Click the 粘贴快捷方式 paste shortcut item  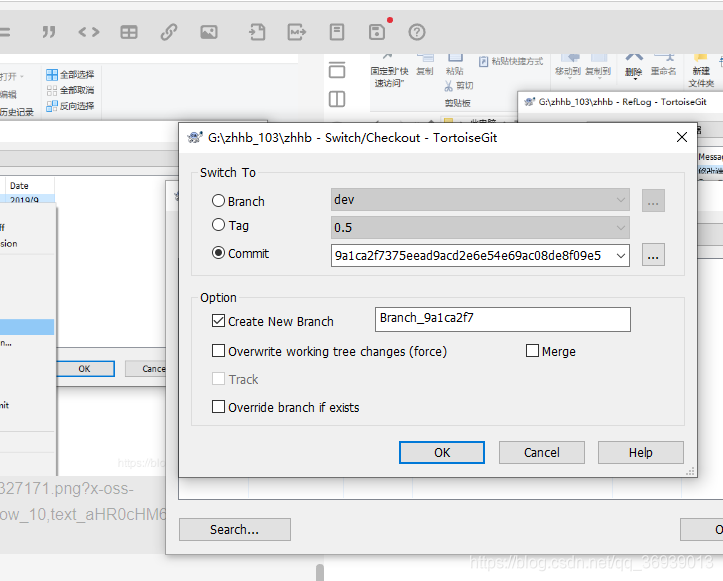[x=511, y=61]
